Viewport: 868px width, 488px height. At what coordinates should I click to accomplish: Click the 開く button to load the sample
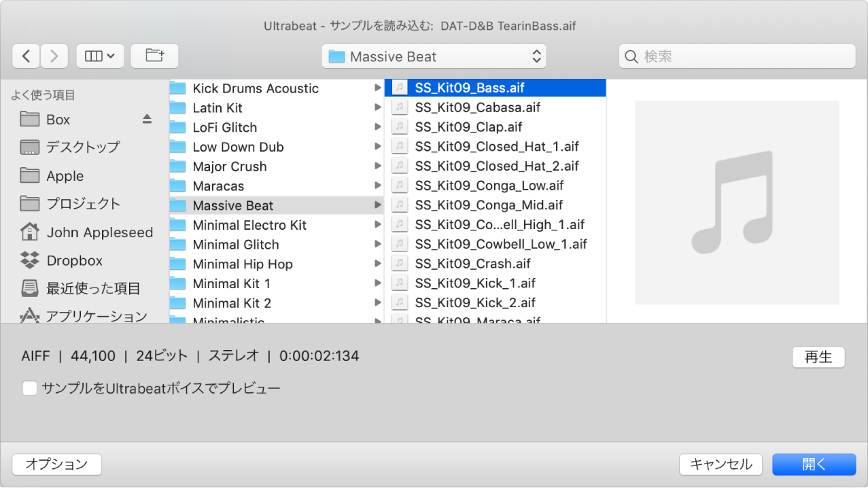tap(814, 464)
